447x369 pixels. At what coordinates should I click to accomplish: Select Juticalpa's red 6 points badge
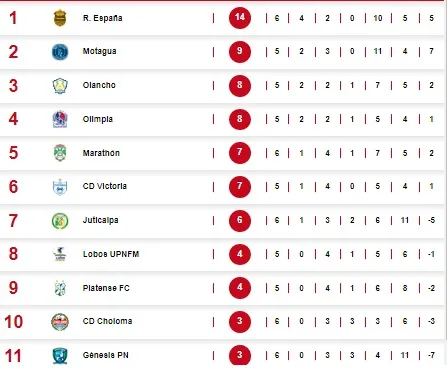[x=240, y=220]
